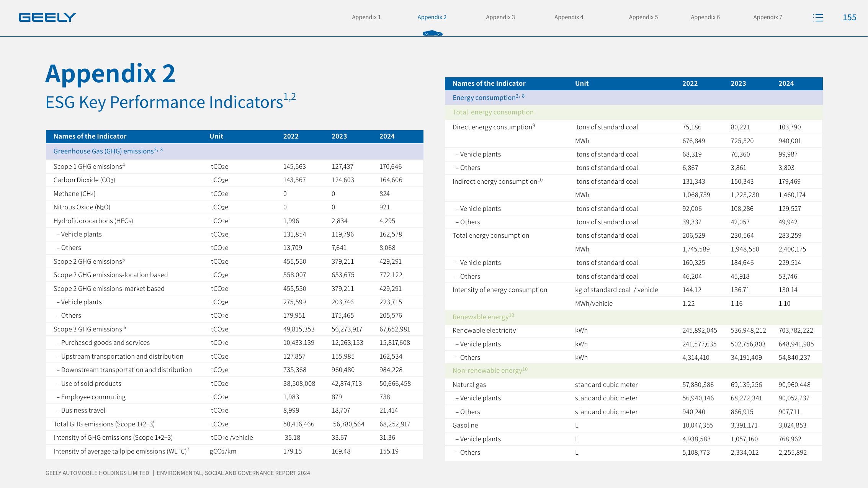This screenshot has width=868, height=488.
Task: Select 'MWh/vehicle' unit cell
Action: point(593,304)
